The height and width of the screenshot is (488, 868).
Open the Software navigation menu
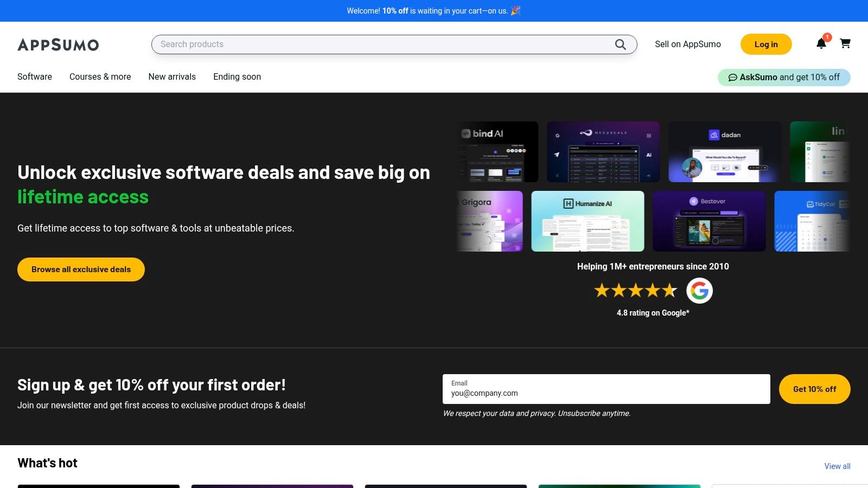tap(34, 76)
